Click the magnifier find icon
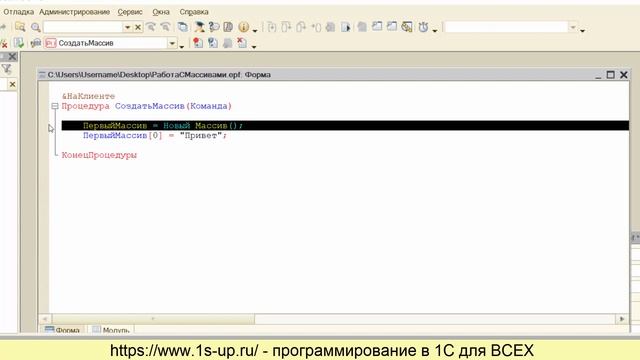Viewport: 640px width, 360px height. coord(36,27)
